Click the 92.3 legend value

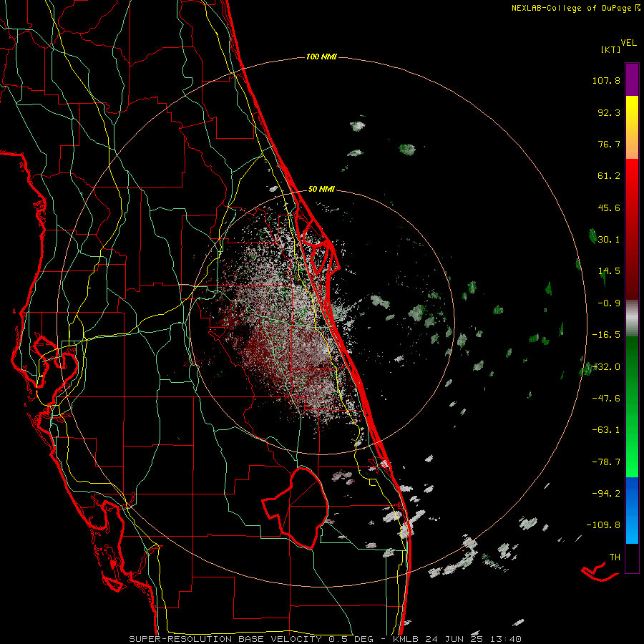pos(609,112)
